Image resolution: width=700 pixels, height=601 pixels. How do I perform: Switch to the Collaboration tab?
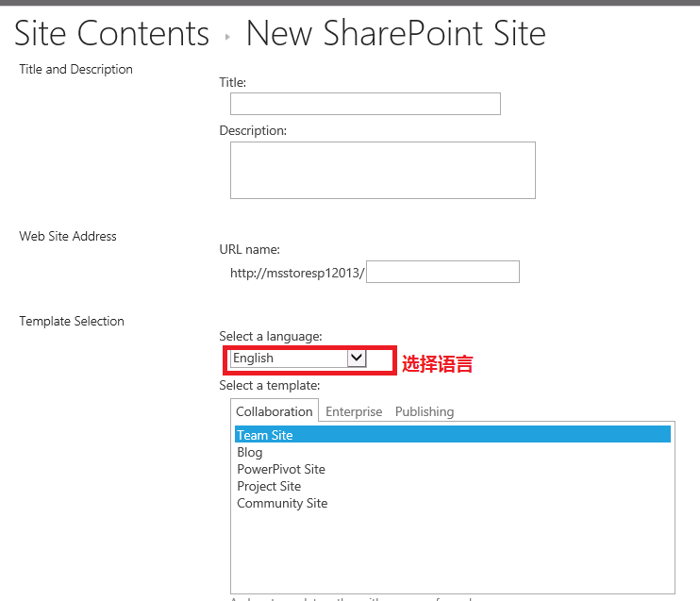275,411
